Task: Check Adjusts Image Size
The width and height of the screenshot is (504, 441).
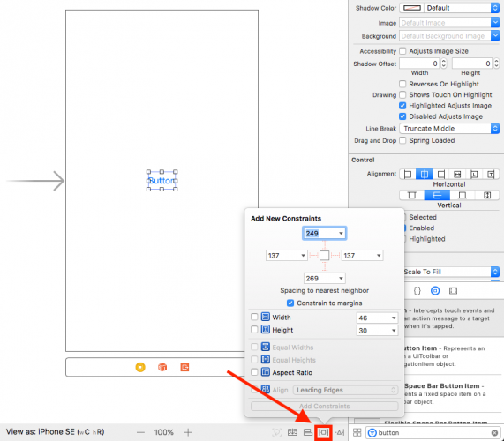Action: (402, 51)
